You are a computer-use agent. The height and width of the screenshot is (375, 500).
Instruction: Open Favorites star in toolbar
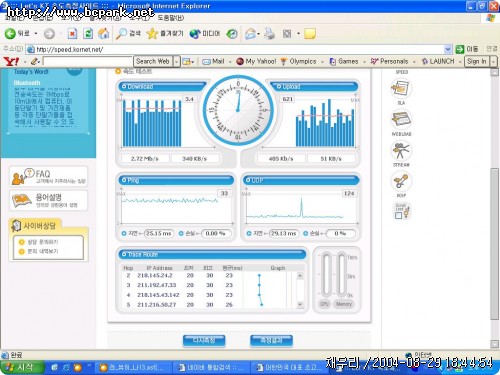click(x=152, y=33)
